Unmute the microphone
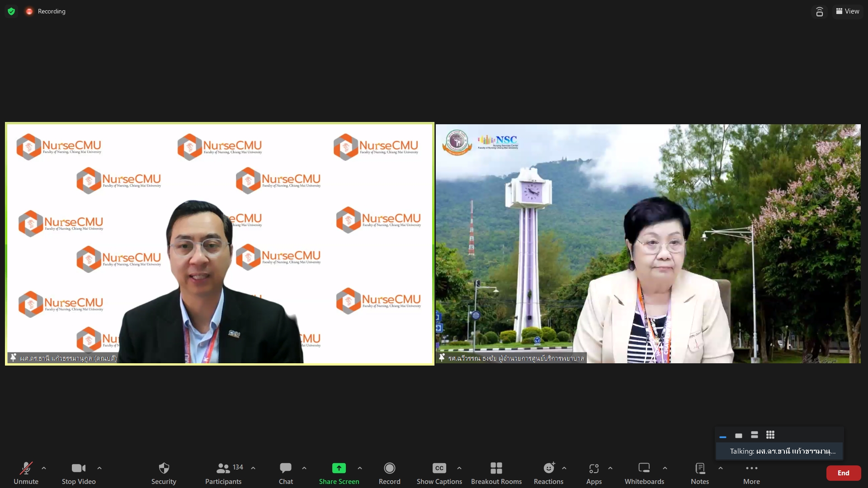This screenshot has height=488, width=868. [x=26, y=473]
